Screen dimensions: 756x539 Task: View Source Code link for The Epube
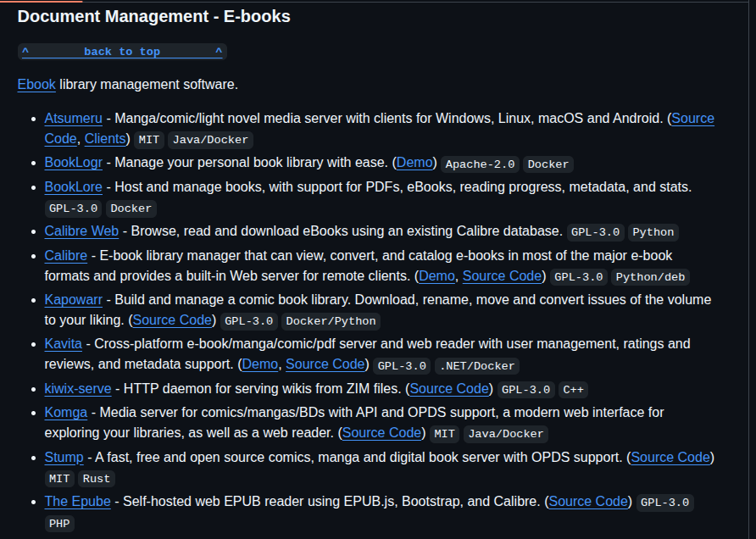point(588,502)
